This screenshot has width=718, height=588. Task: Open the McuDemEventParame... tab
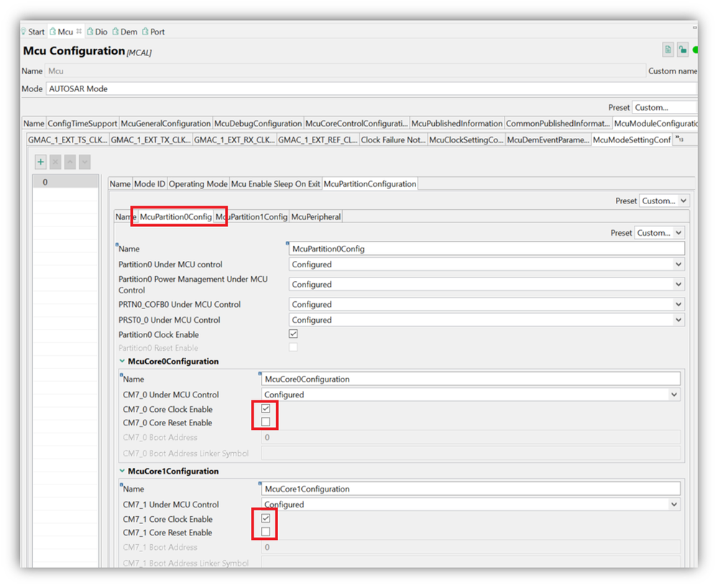(x=548, y=139)
